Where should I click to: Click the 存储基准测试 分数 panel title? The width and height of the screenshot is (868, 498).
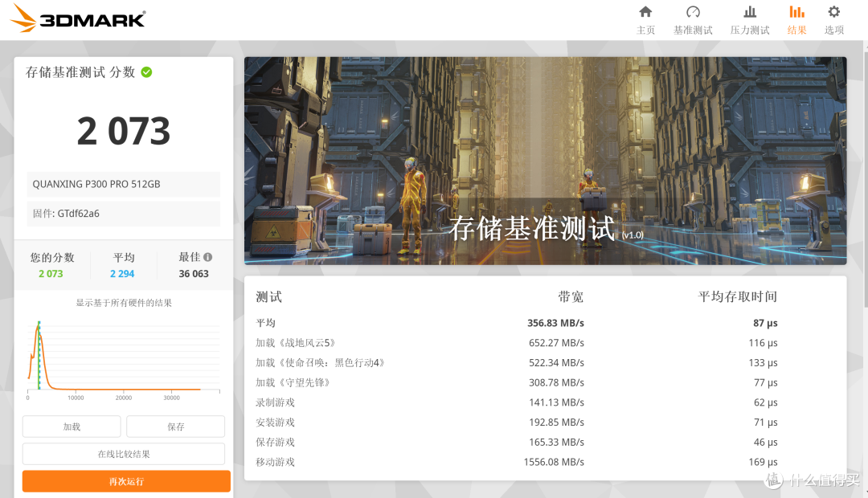coord(80,72)
